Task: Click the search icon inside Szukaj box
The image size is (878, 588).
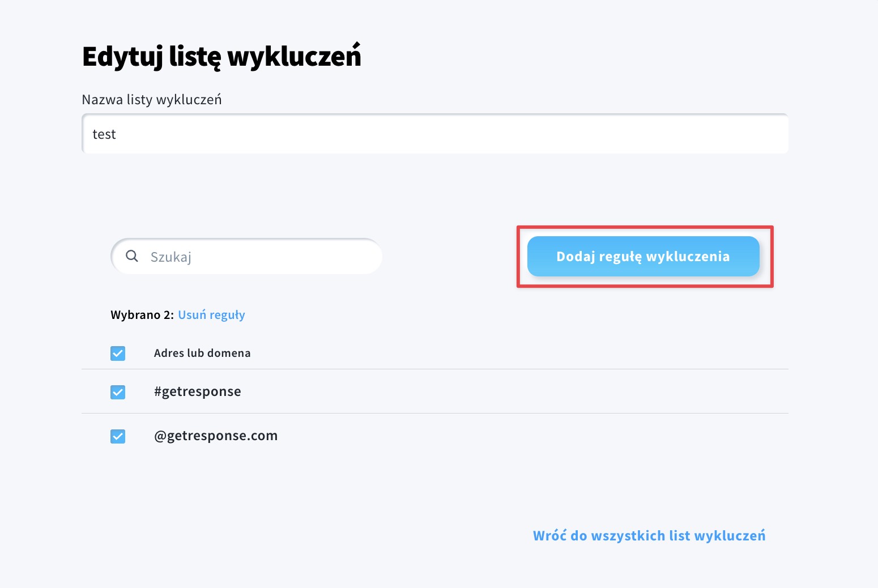Action: [132, 256]
